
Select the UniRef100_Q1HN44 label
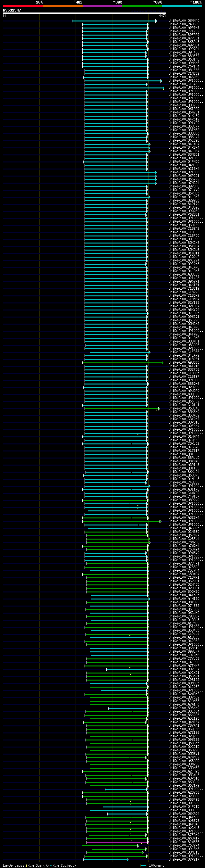point(184,437)
